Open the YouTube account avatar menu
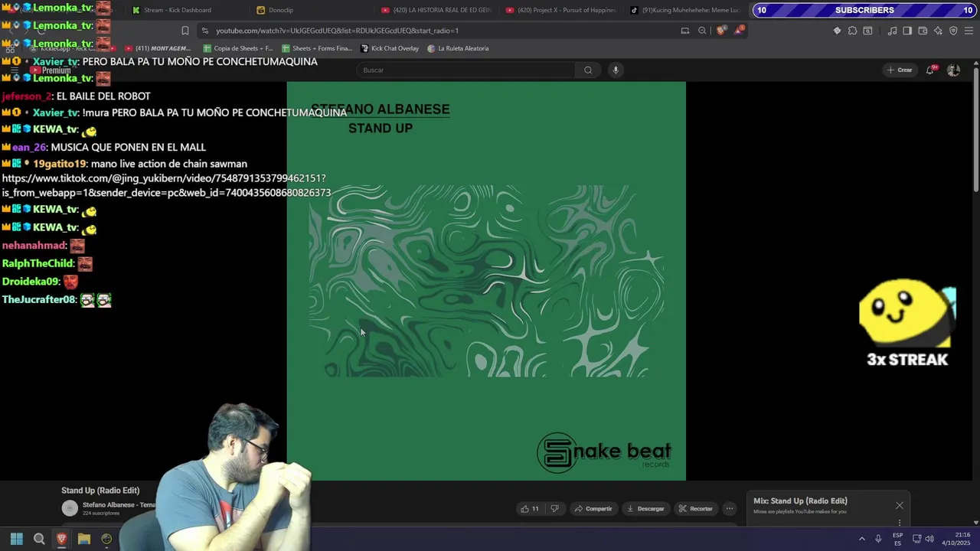 pos(953,70)
